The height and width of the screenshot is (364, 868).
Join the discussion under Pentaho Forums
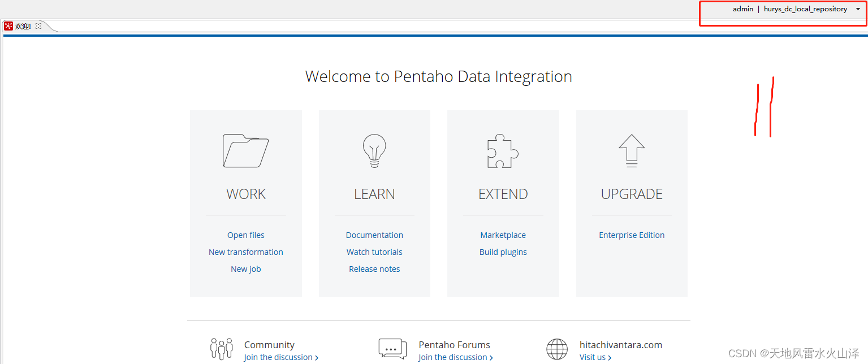click(x=456, y=357)
